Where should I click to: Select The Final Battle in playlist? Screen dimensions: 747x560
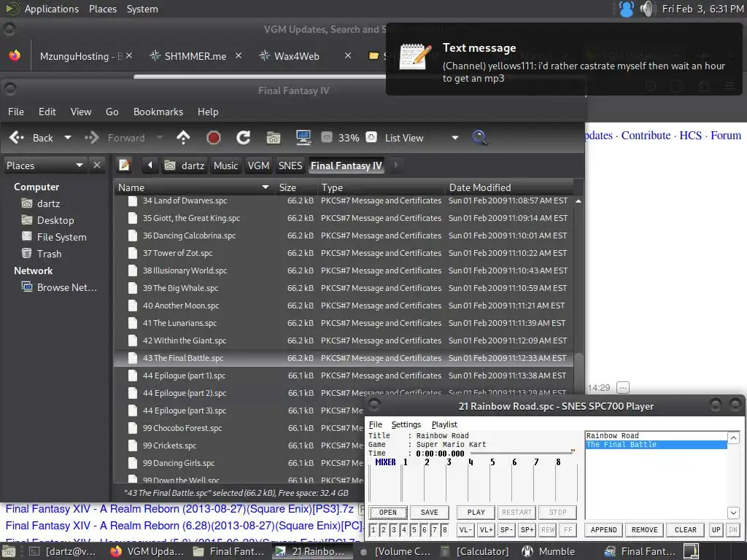pos(656,444)
